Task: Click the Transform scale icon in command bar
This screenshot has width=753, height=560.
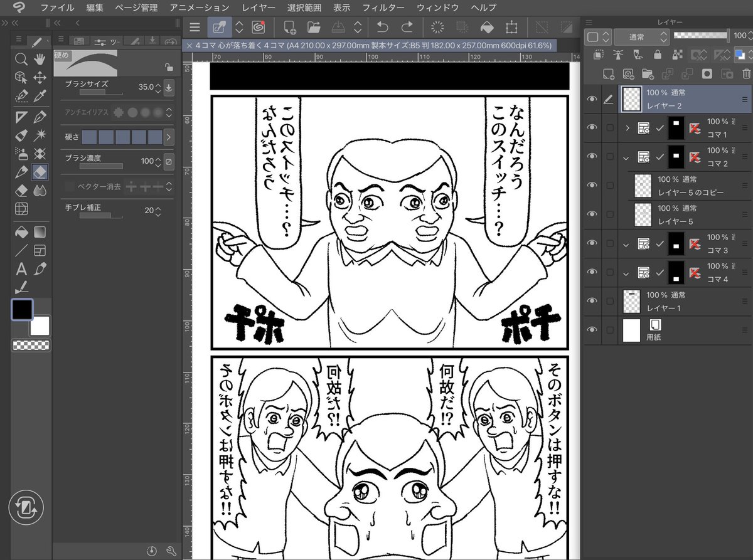Action: pos(511,27)
